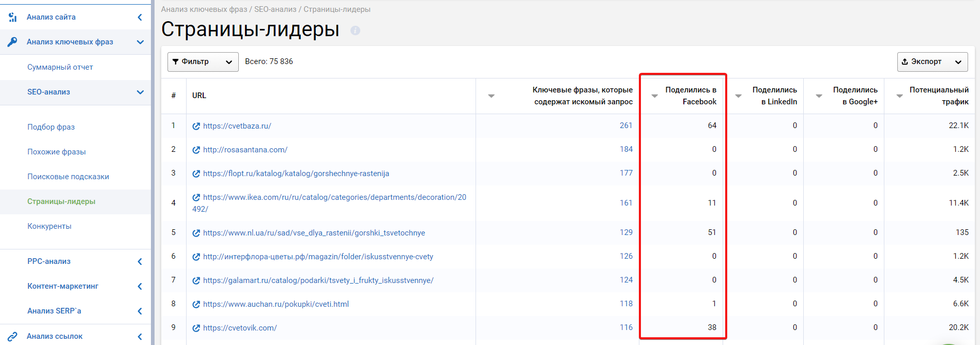Click the SEO-анализ breadcrumb
Image resolution: width=980 pixels, height=345 pixels.
coord(275,9)
